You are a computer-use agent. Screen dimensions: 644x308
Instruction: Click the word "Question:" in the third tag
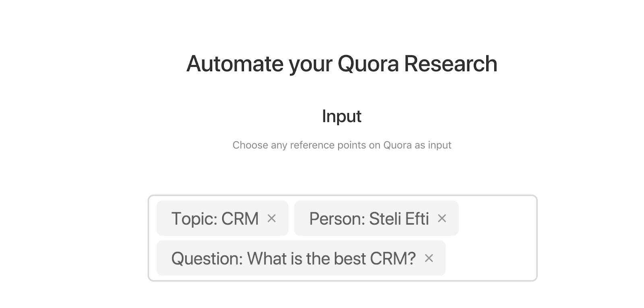tap(207, 259)
